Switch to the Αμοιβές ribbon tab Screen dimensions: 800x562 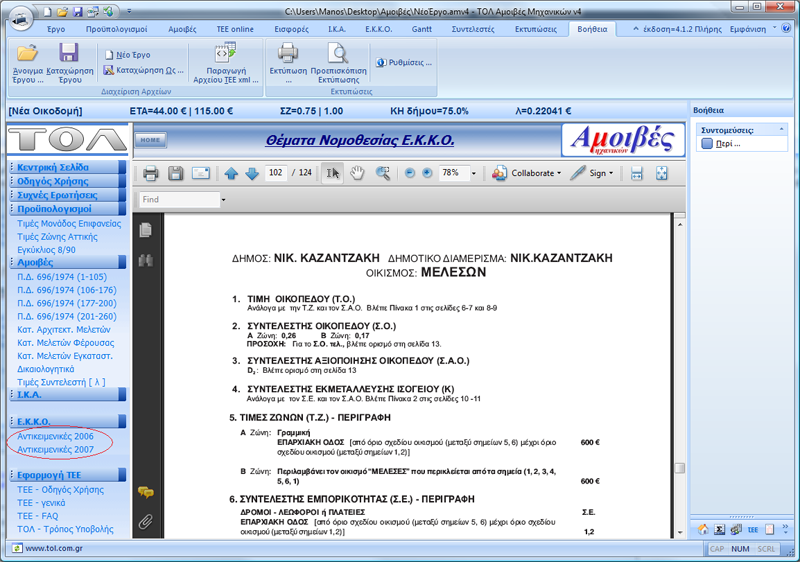point(182,29)
